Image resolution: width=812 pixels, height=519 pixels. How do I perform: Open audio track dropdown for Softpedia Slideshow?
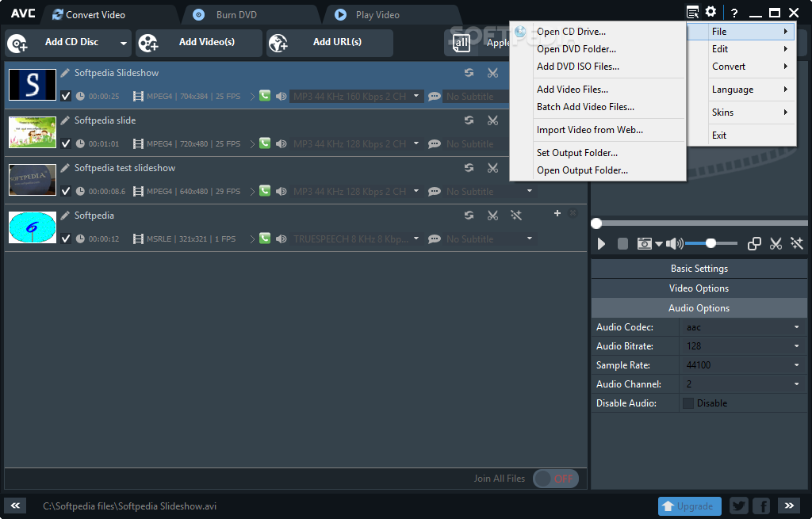tap(416, 96)
